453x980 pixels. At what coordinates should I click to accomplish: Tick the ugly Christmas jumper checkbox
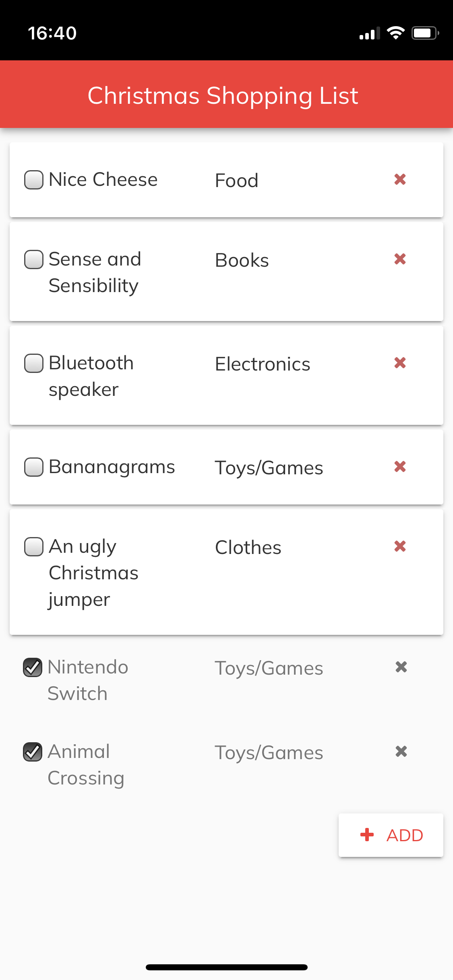click(x=34, y=547)
